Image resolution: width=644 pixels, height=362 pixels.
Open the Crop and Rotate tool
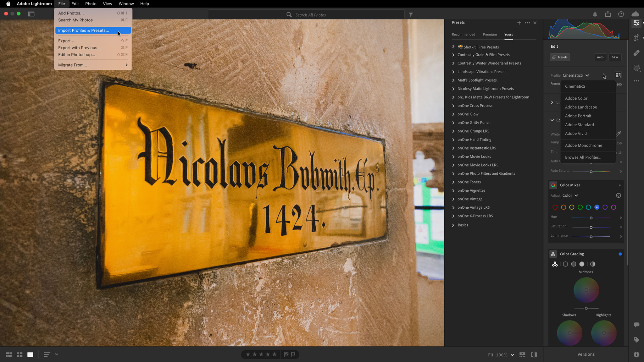(x=636, y=38)
